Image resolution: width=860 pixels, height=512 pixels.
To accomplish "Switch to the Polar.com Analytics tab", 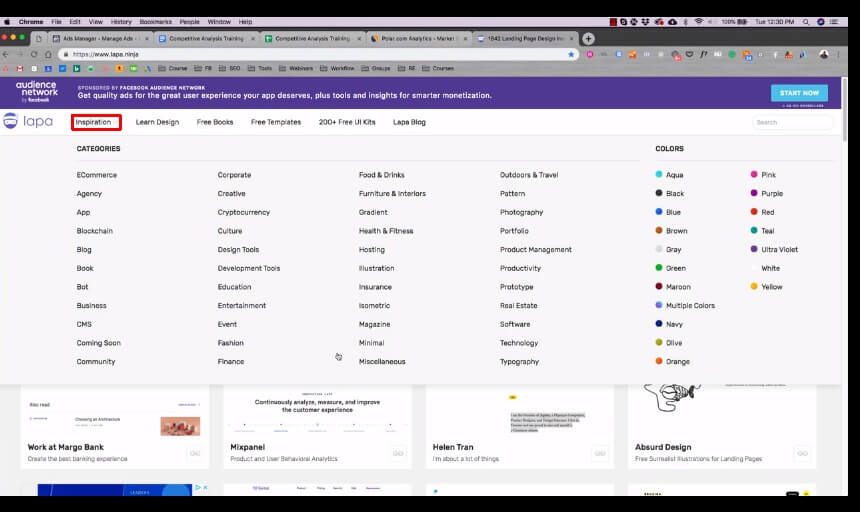I will 418,38.
